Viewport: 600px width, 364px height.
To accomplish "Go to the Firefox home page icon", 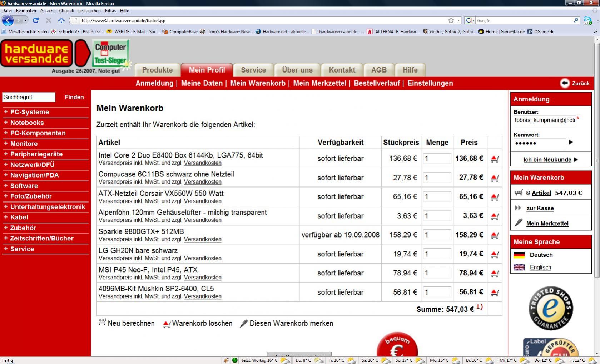I will coord(61,20).
